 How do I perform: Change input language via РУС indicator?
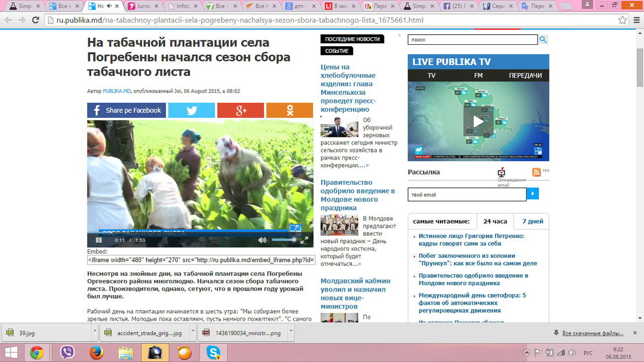(588, 352)
